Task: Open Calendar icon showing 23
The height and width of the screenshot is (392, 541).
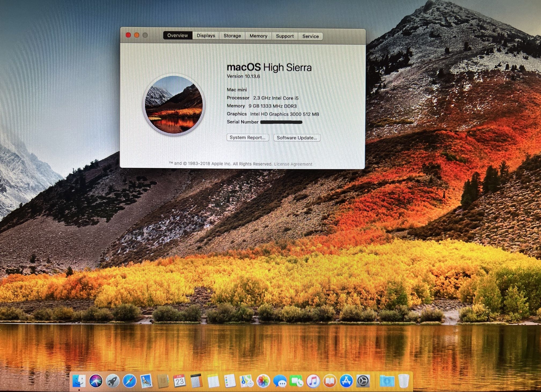Action: (179, 381)
